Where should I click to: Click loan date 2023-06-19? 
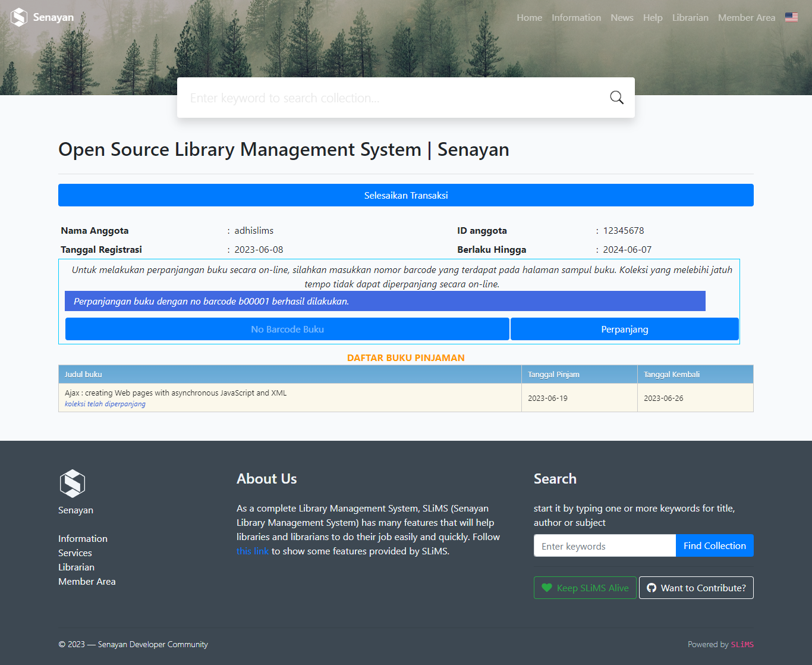(x=547, y=398)
